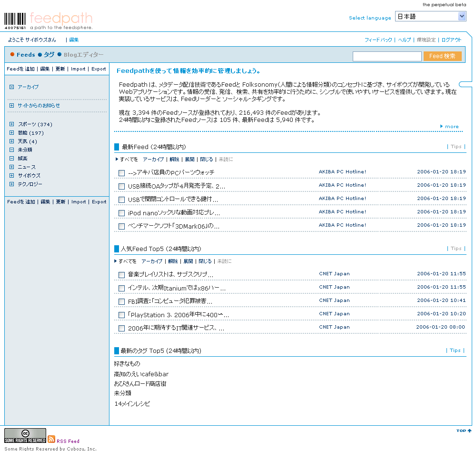Image resolution: width=476 pixels, height=451 pixels.
Task: Check the USBで開閉コントロール feed checkbox
Action: (x=121, y=200)
